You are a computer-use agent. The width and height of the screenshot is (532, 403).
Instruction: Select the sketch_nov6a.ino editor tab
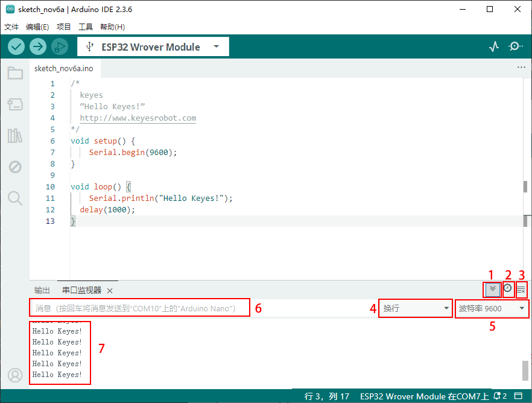coord(64,69)
